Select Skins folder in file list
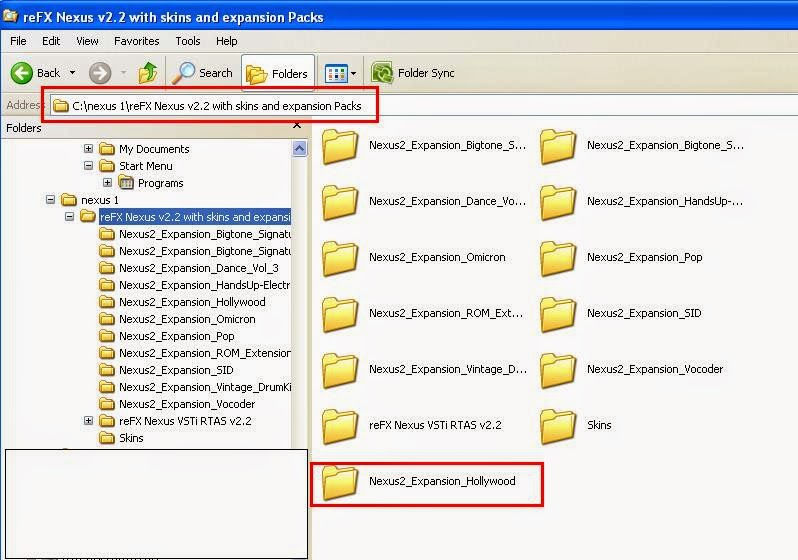 (576, 426)
